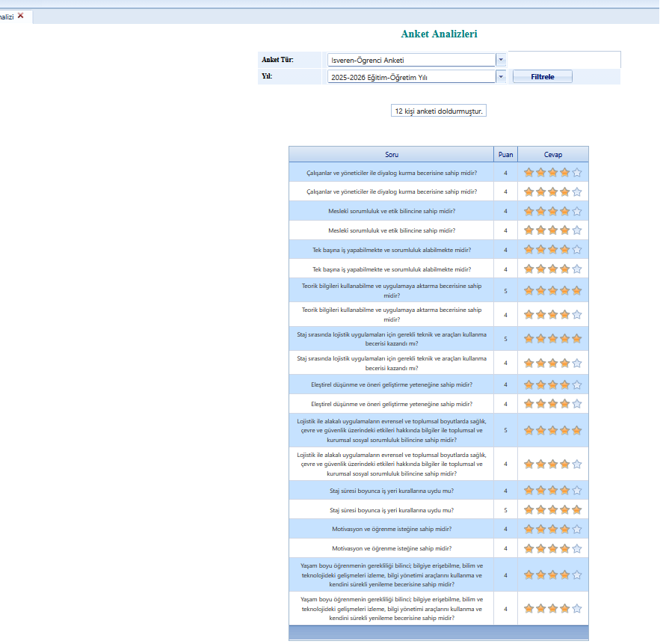Click empty fifth star in Staj sırasında row scored 4
This screenshot has width=669, height=644.
coord(577,363)
